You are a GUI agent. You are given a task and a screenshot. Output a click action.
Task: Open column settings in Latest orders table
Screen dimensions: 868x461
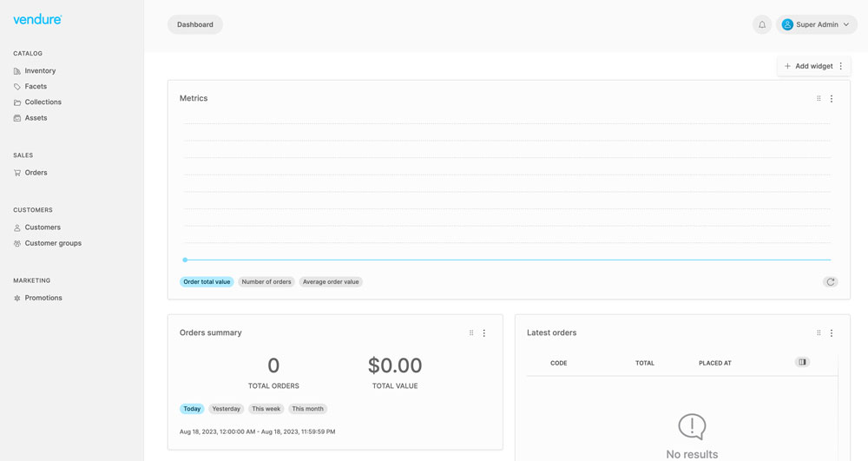pos(802,362)
